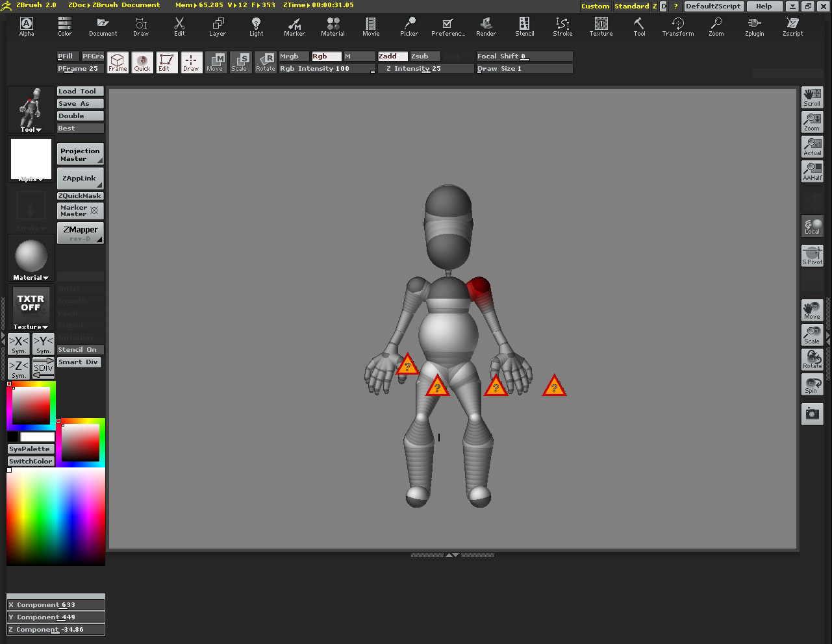Click the Frame icon in the toolbar
The height and width of the screenshot is (644, 832).
click(118, 62)
